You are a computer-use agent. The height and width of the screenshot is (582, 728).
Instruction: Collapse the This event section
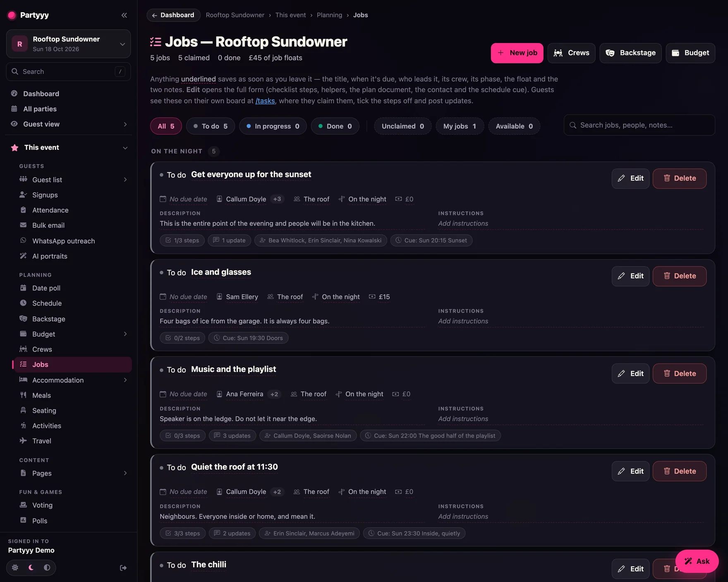(125, 148)
